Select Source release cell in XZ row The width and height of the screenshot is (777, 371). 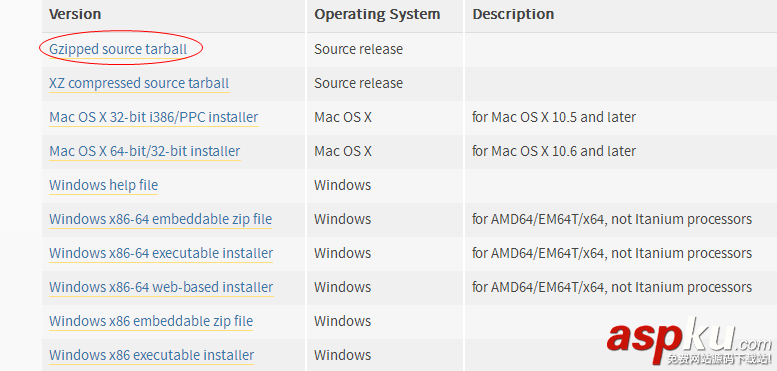(x=358, y=83)
